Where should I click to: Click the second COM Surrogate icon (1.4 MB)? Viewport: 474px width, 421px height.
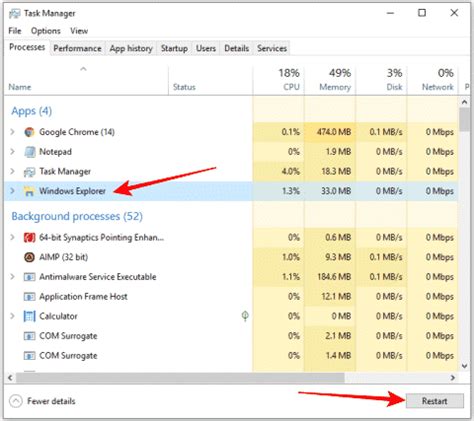[29, 355]
